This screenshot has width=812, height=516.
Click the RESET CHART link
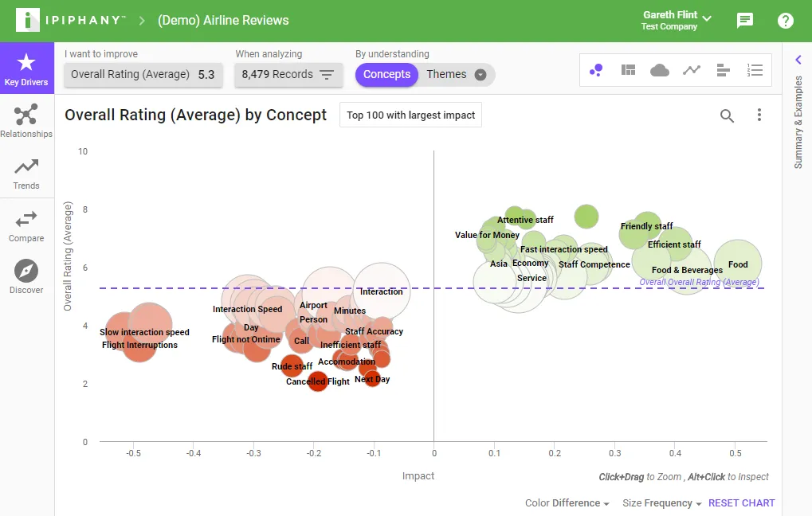tap(742, 503)
